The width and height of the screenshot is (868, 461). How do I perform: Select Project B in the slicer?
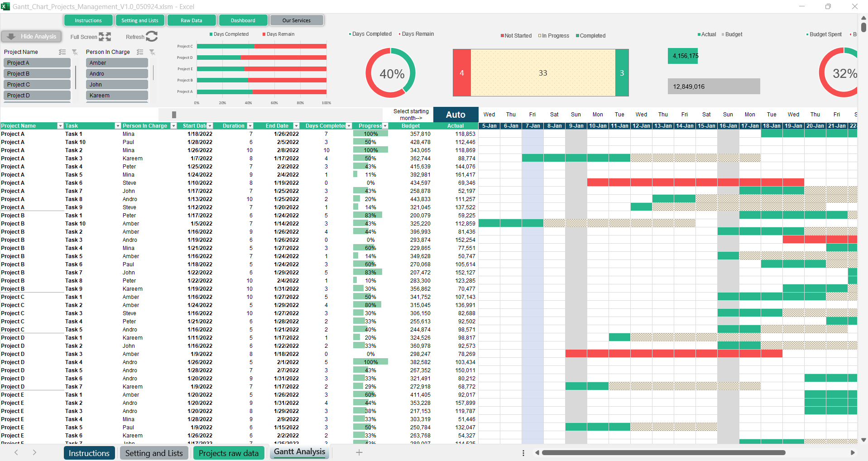[38, 74]
